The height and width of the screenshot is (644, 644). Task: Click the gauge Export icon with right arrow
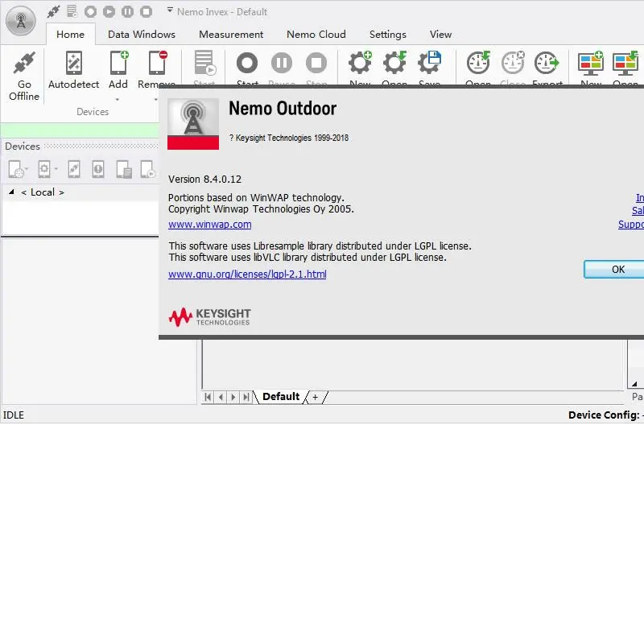[x=547, y=63]
